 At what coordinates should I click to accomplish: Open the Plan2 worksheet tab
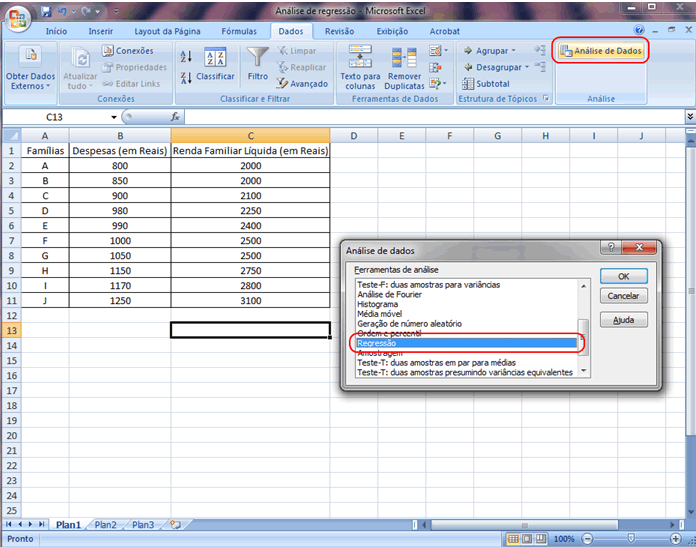105,525
